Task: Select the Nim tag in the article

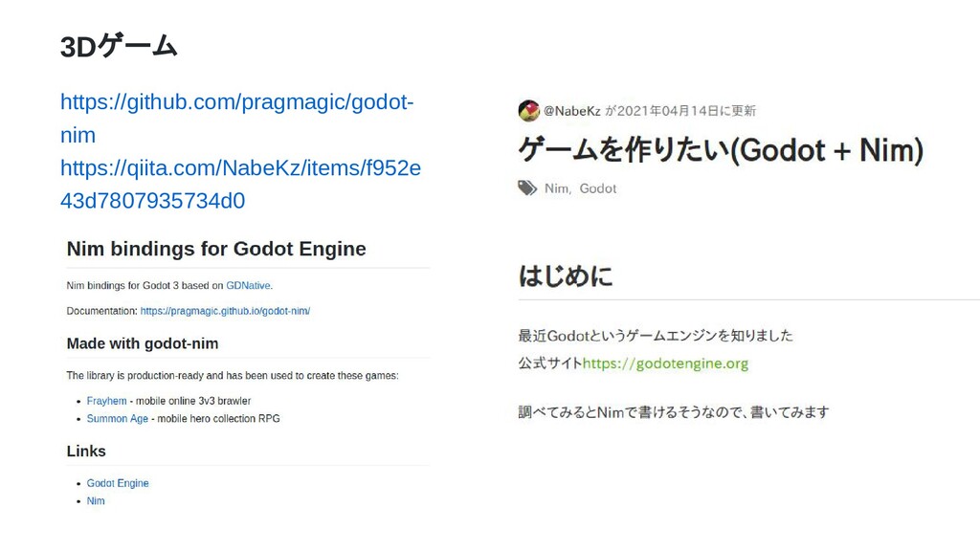Action: (556, 188)
